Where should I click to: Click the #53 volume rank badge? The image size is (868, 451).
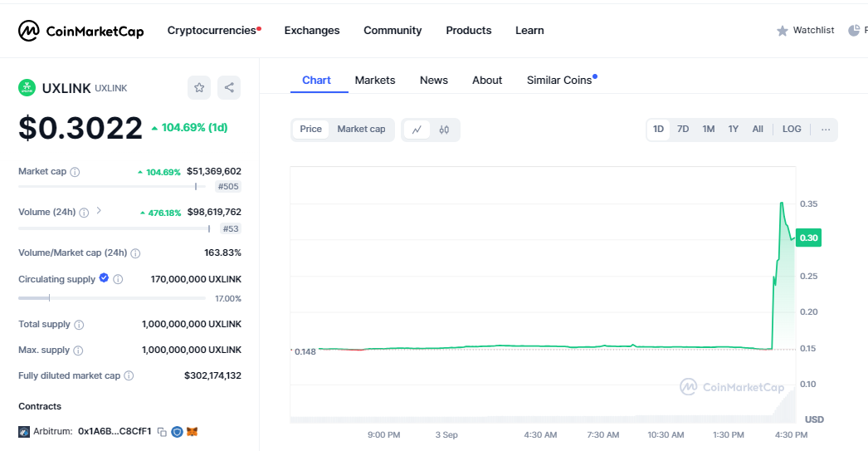(231, 229)
